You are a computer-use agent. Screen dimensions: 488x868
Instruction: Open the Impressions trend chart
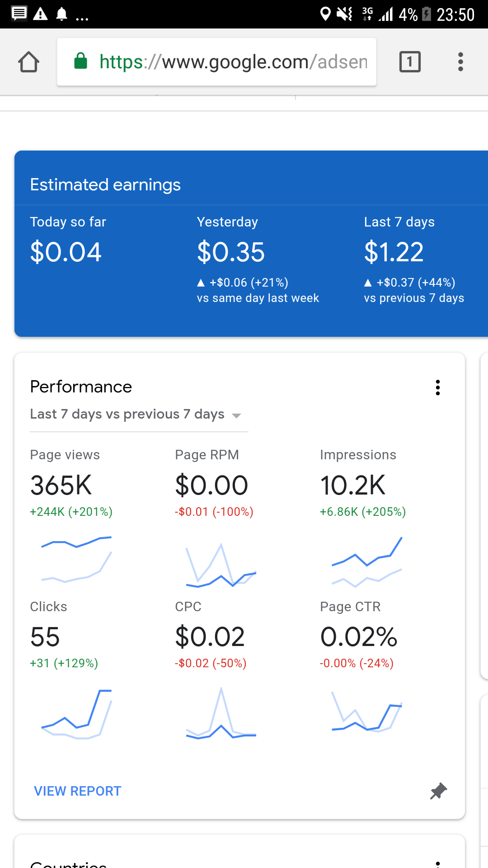[x=366, y=562]
